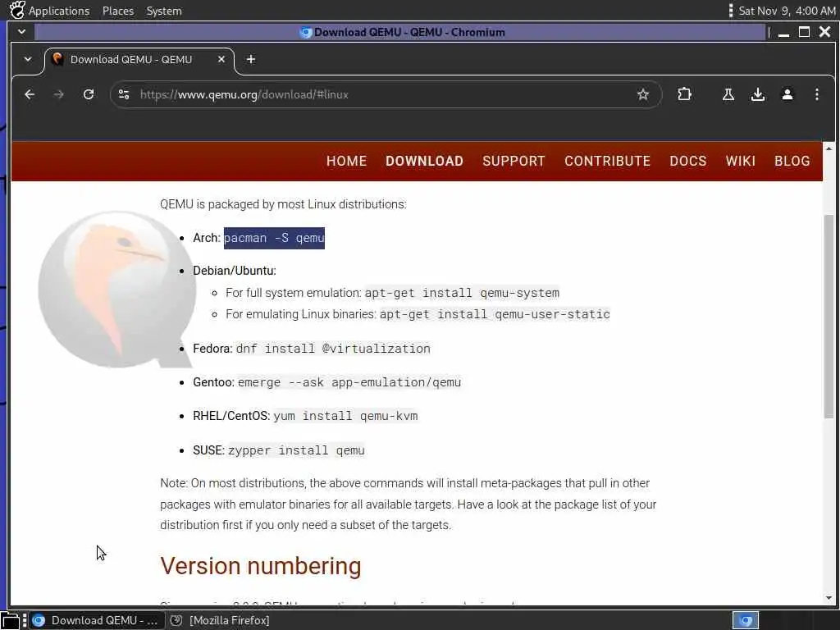Click 'zypper install qemu' command
The height and width of the screenshot is (630, 840).
pos(296,450)
